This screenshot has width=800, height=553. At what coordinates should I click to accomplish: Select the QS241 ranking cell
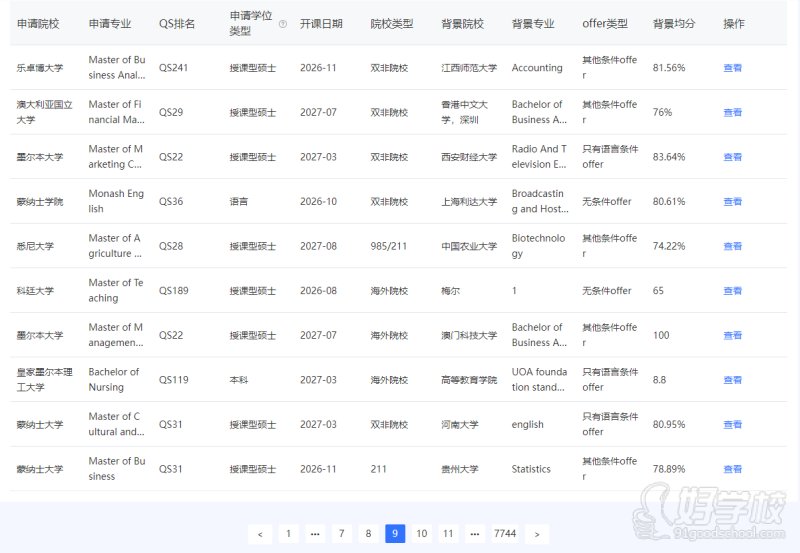coord(173,68)
